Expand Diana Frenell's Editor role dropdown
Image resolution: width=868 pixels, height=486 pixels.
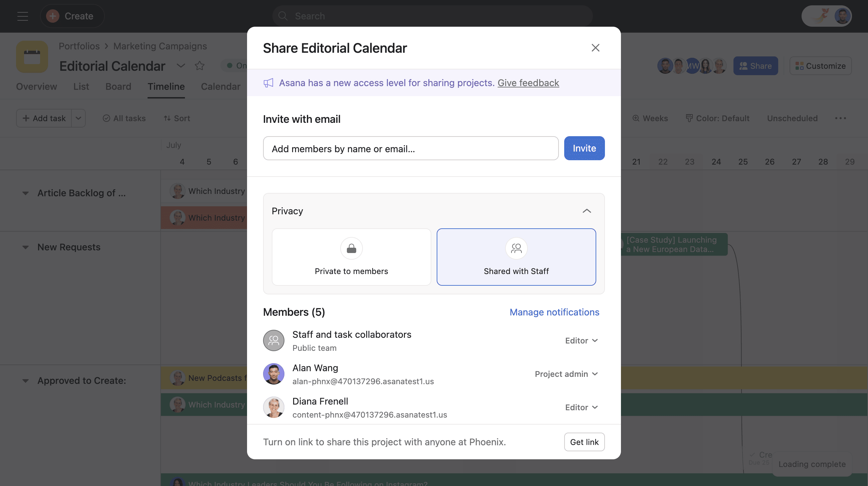pos(581,407)
